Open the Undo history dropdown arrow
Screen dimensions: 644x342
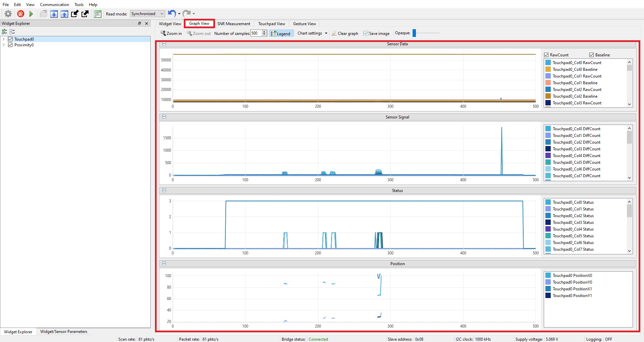tap(179, 14)
